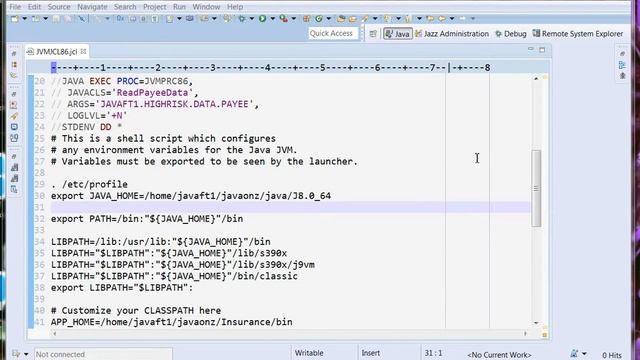Click the export PATH line
The height and width of the screenshot is (360, 640).
pyautogui.click(x=147, y=219)
